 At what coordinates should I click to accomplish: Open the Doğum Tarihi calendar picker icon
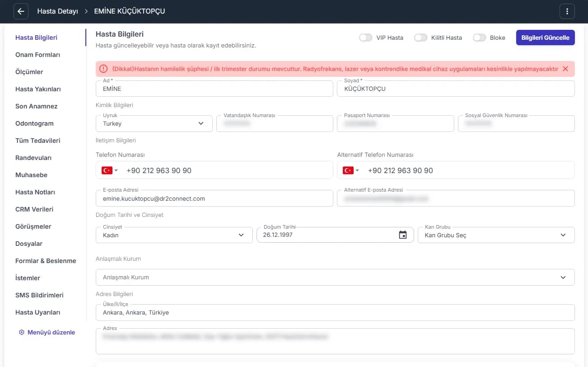(x=403, y=235)
